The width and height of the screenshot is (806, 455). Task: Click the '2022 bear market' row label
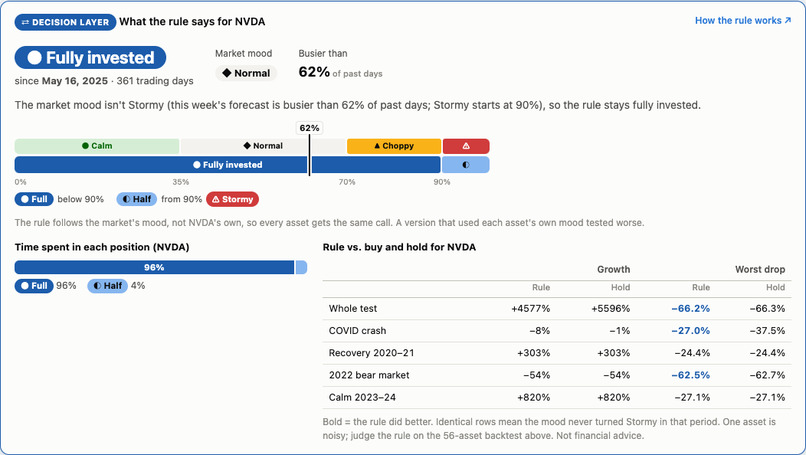[369, 375]
